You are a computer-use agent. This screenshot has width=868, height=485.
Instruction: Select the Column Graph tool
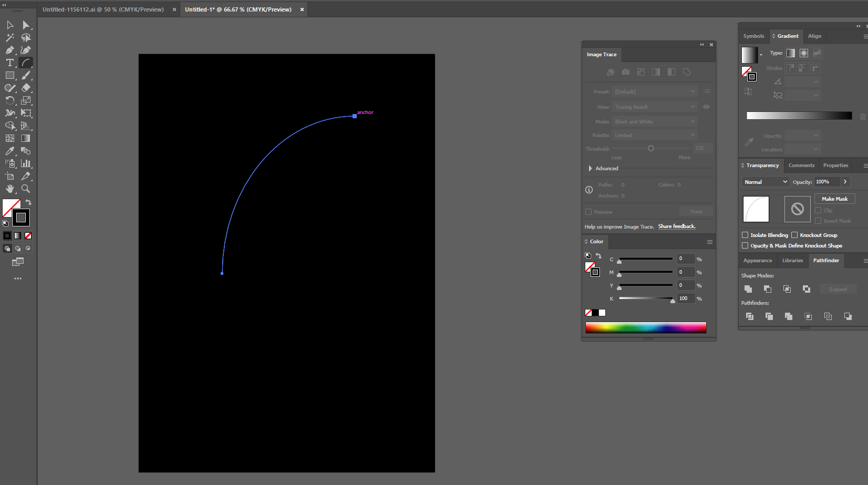pos(26,163)
